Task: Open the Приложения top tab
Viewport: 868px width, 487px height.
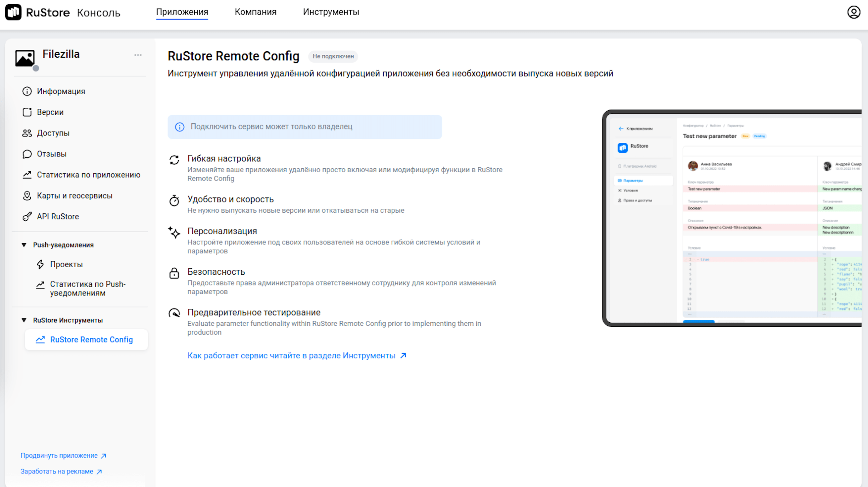Action: 182,12
